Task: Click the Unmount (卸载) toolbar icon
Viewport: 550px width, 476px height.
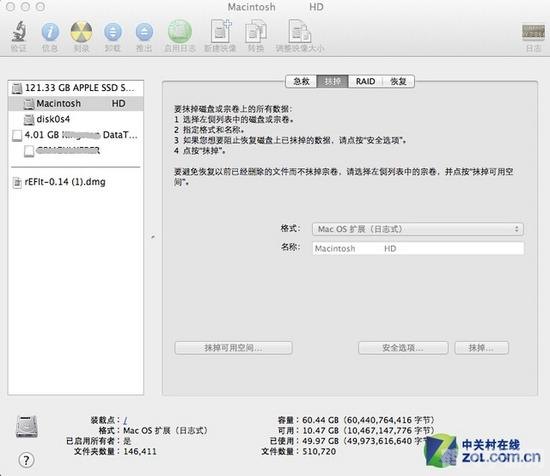Action: (x=113, y=32)
